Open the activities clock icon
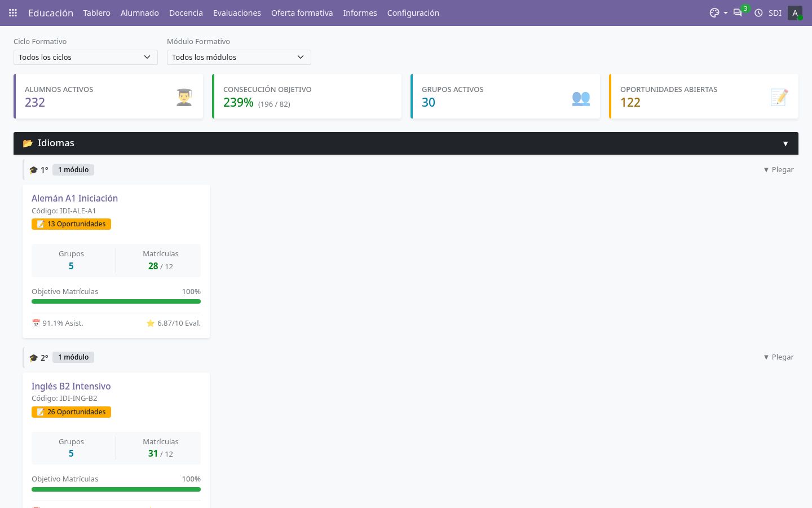The height and width of the screenshot is (508, 812). 758,13
